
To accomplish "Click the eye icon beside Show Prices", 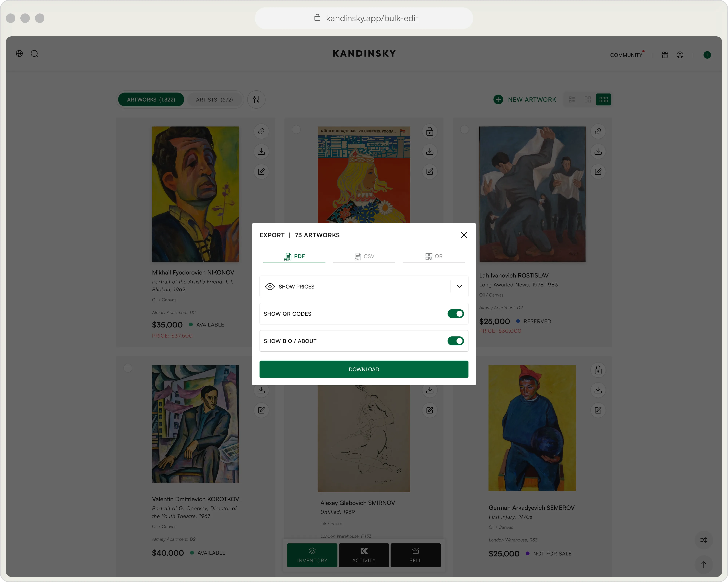I will coord(270,286).
